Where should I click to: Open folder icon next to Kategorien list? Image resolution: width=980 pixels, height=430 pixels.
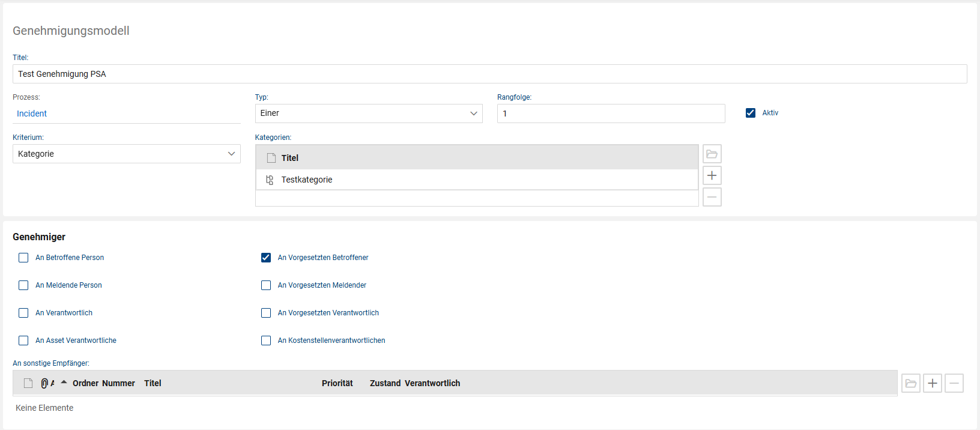click(x=712, y=154)
